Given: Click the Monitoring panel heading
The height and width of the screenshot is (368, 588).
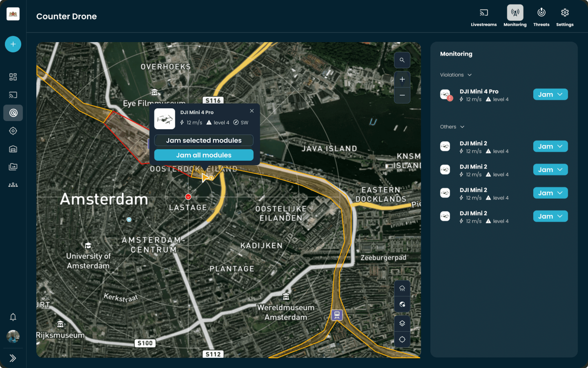Looking at the screenshot, I should [x=456, y=54].
